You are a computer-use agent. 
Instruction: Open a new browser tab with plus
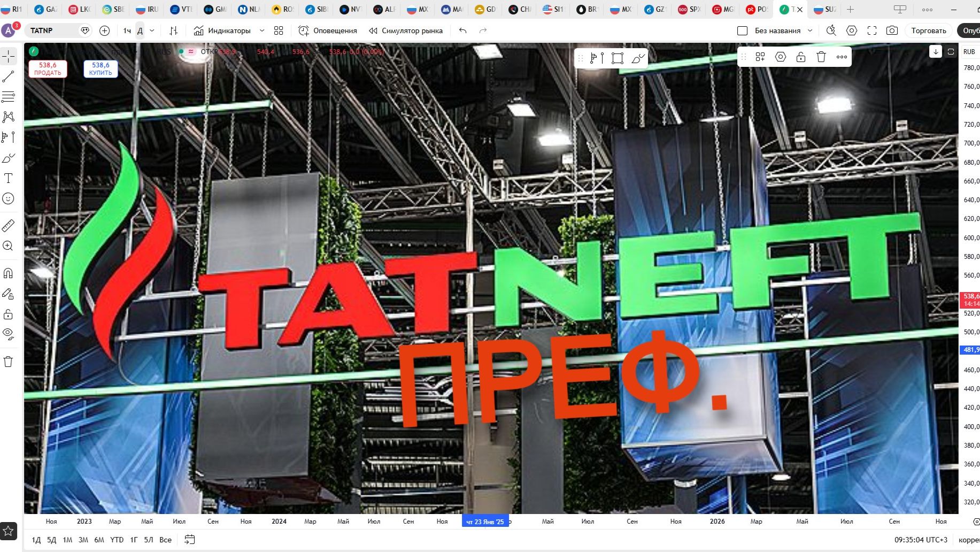(x=851, y=9)
